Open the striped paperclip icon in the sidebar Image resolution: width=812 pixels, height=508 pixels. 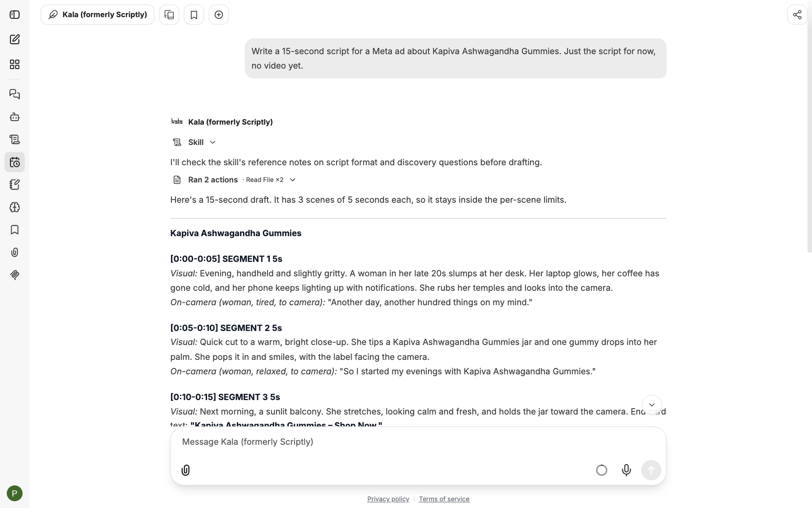click(x=14, y=275)
